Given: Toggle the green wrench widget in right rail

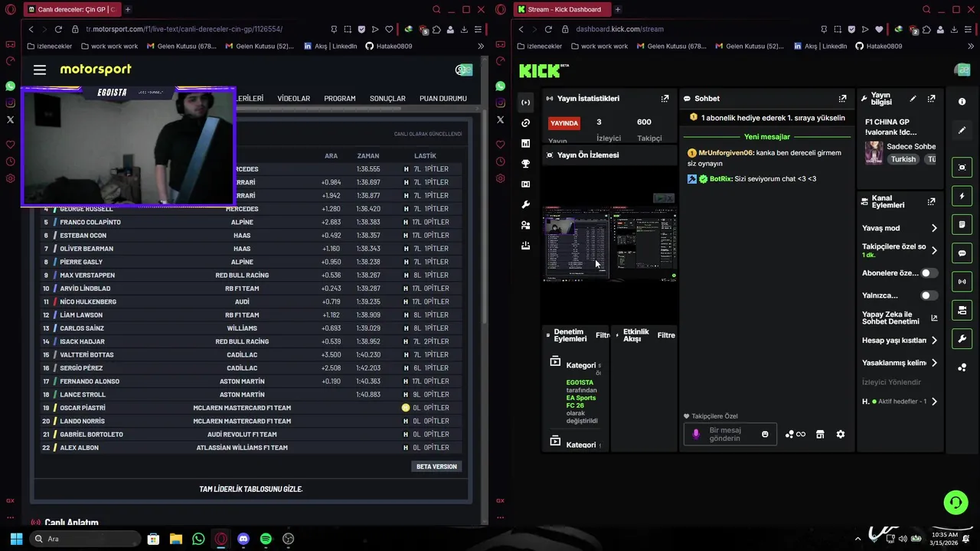Looking at the screenshot, I should [x=962, y=339].
